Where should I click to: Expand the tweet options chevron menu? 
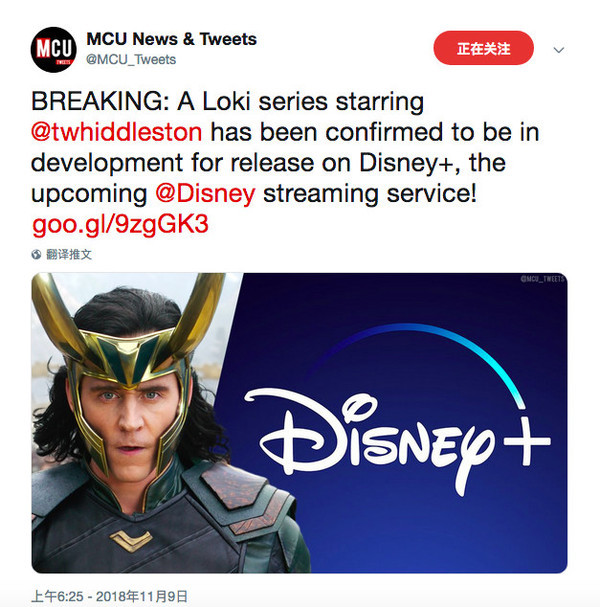(558, 50)
